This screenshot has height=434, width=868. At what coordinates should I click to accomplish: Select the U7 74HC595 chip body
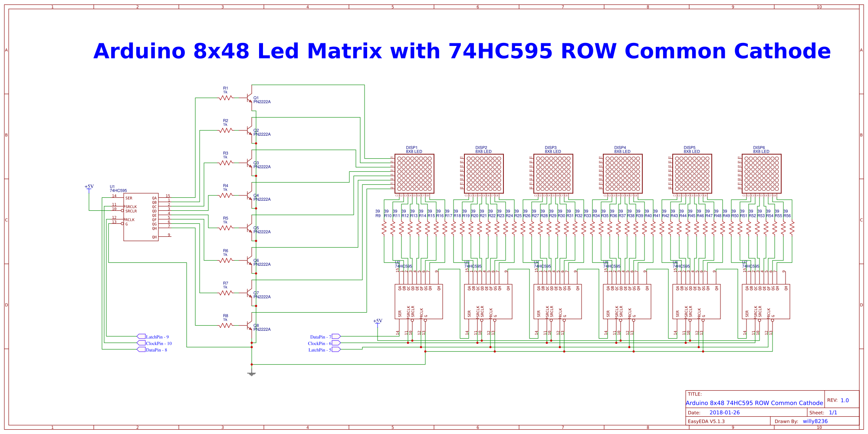pos(766,302)
